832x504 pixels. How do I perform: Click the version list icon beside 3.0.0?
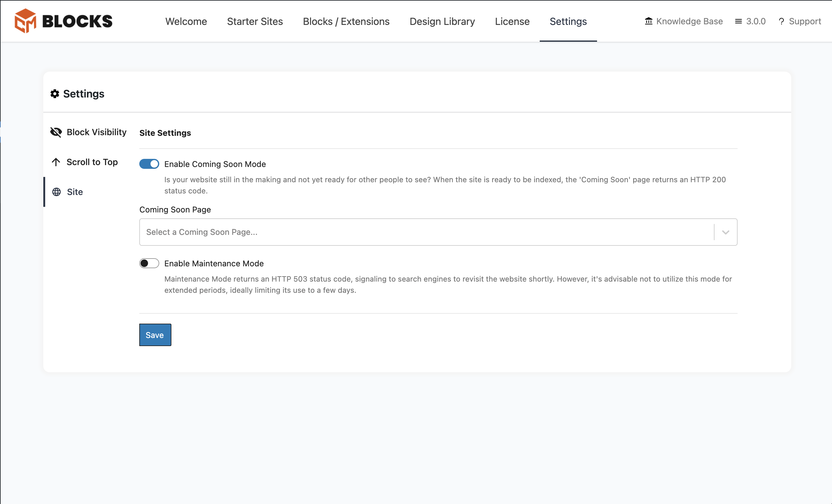click(x=738, y=21)
